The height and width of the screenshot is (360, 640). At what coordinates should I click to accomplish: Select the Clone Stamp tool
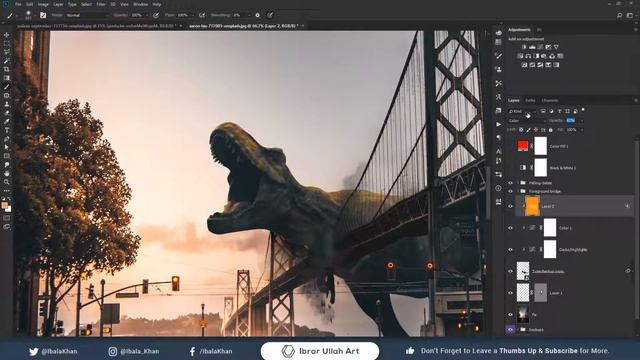7,104
